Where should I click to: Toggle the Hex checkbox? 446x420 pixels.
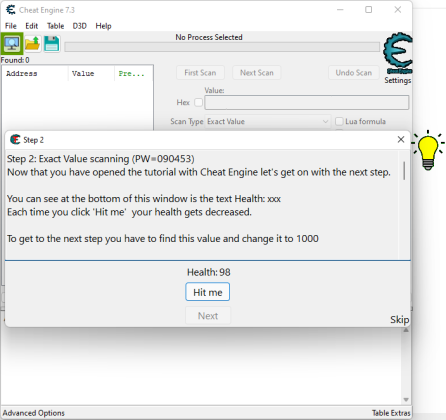(198, 102)
